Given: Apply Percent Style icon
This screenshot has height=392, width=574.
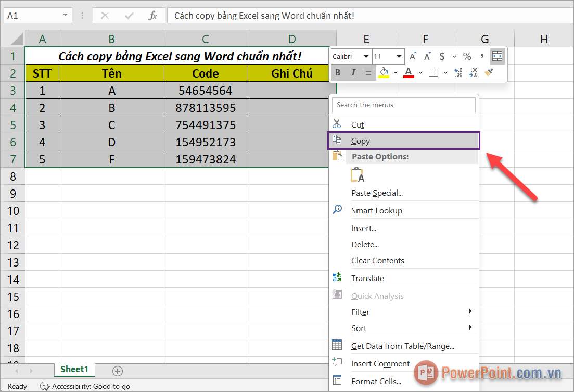Looking at the screenshot, I should coord(467,56).
